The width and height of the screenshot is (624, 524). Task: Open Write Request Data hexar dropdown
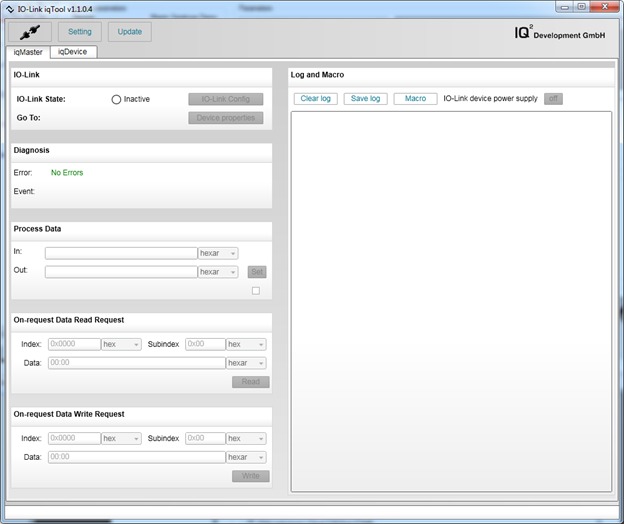pos(246,457)
